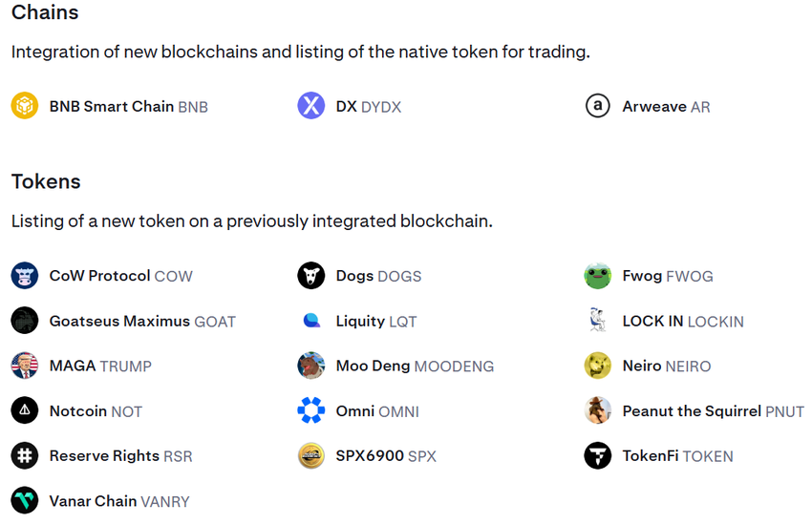Click the TokenFi black logo icon

tap(598, 456)
